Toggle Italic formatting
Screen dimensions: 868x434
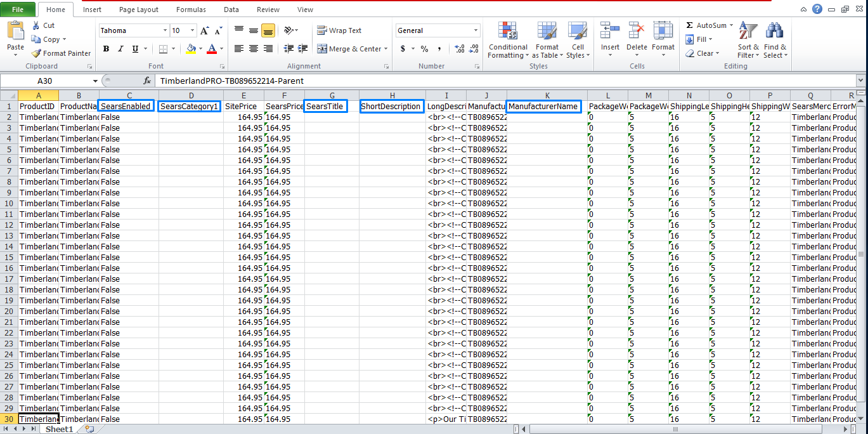tap(120, 49)
